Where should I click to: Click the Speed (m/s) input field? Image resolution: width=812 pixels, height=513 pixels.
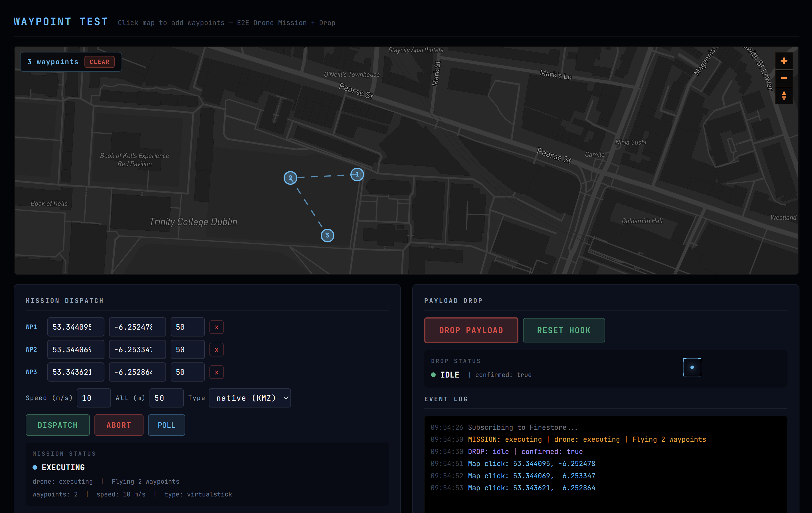94,398
